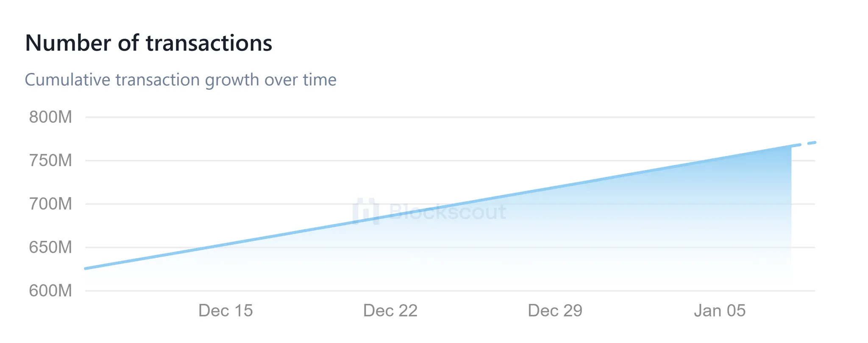868x343 pixels.
Task: Click the left starting point of the line
Action: point(86,268)
